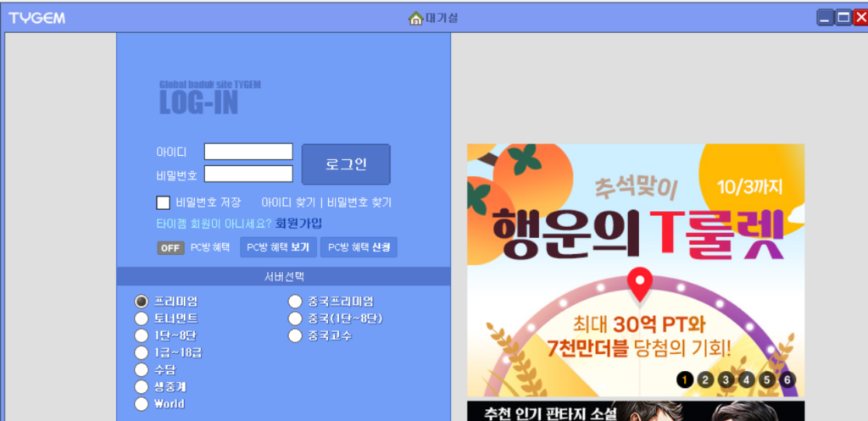Click the 회원가입 sign-up link
Viewport: 868px width, 421px height.
point(298,224)
